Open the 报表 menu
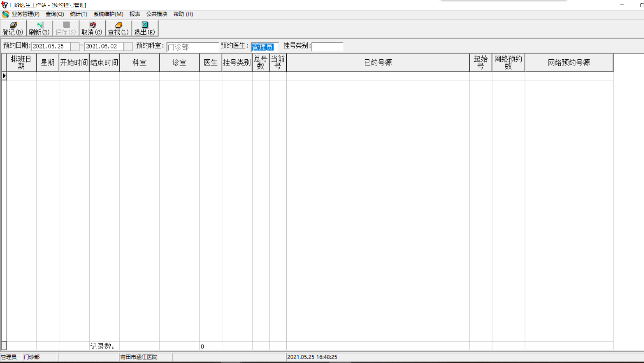Image resolution: width=644 pixels, height=363 pixels. (135, 14)
